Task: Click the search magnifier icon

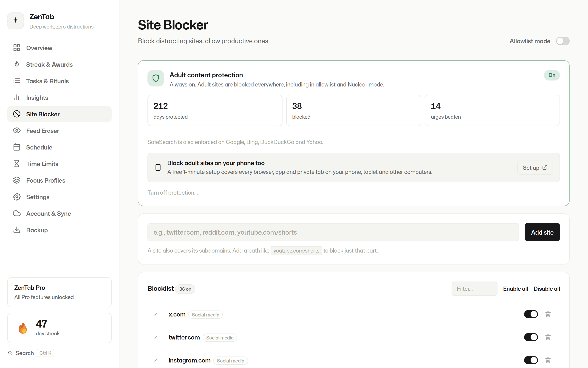Action: (x=10, y=353)
